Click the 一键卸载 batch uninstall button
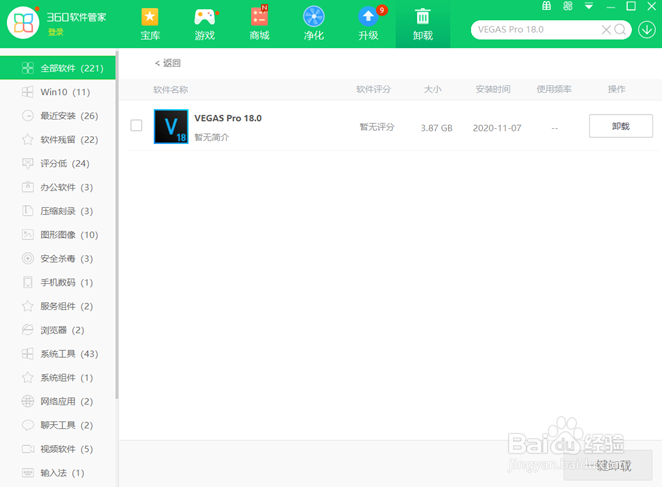Image resolution: width=662 pixels, height=487 pixels. coord(608,465)
